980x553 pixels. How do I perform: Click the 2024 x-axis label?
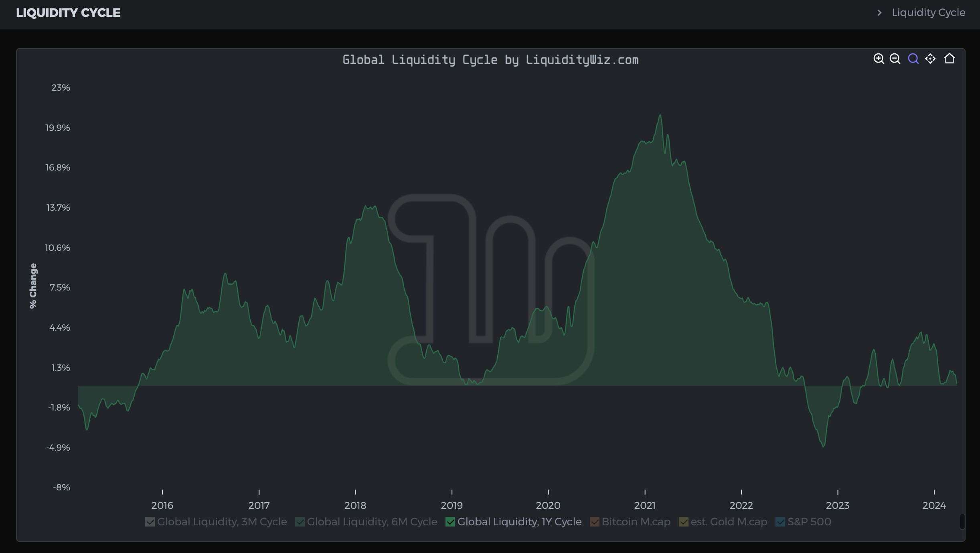tap(934, 505)
